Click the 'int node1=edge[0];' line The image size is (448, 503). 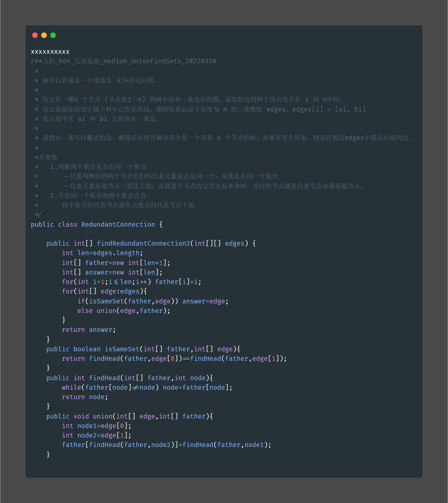click(97, 426)
